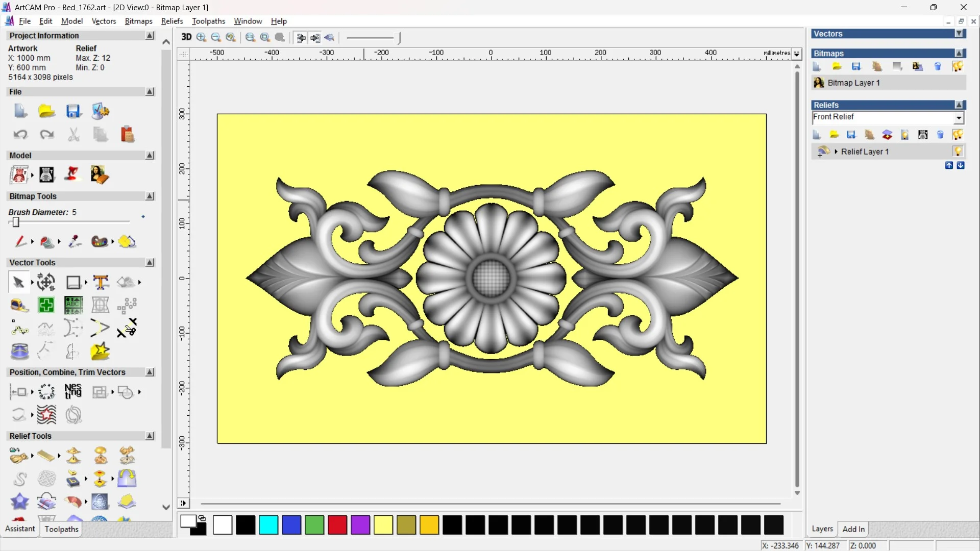The height and width of the screenshot is (551, 980).
Task: Open the Front Relief dropdown
Action: pyautogui.click(x=959, y=118)
